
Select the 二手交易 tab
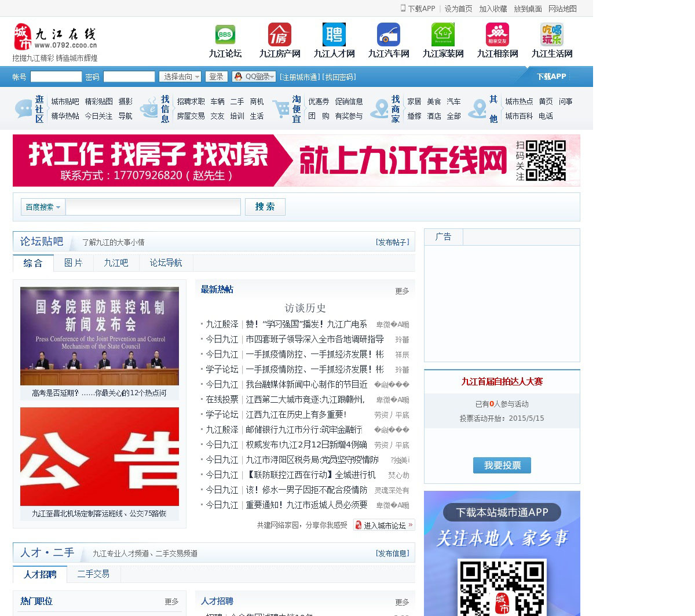tap(93, 574)
